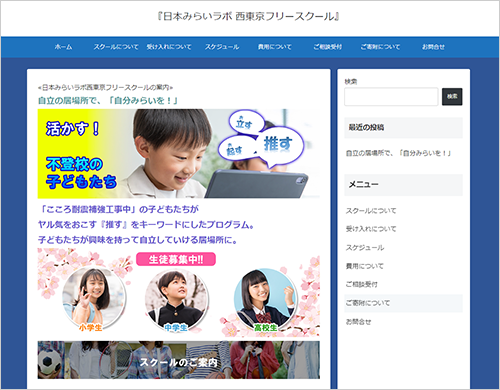Open ご寄附について in the top navigation bar
Image resolution: width=500 pixels, height=390 pixels.
[x=380, y=47]
